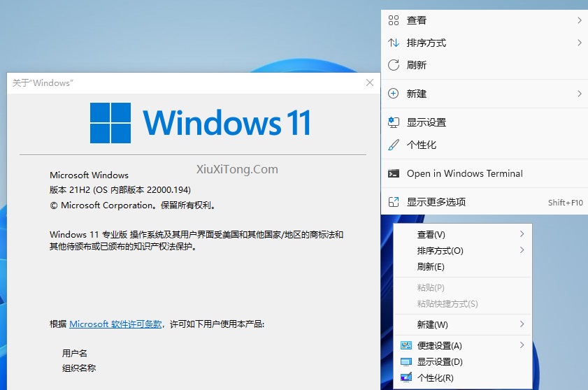
Task: Click the 关于"Windows" title bar text
Action: click(x=43, y=83)
